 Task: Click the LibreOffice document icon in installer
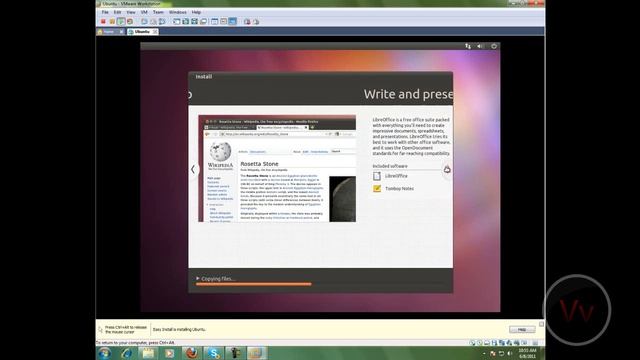point(377,176)
